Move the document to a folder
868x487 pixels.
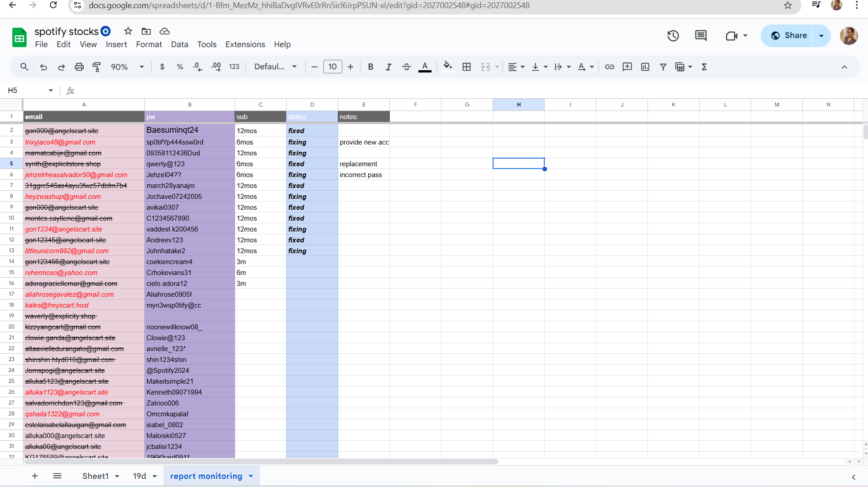146,31
